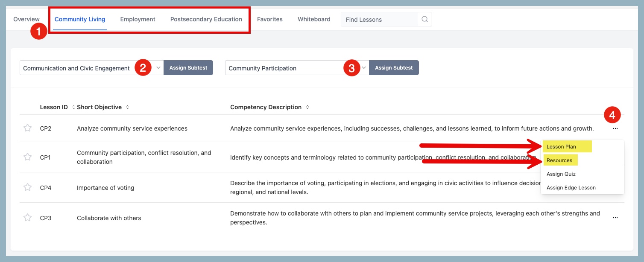Open the Postsecondary Education tab
644x262 pixels.
[x=206, y=19]
